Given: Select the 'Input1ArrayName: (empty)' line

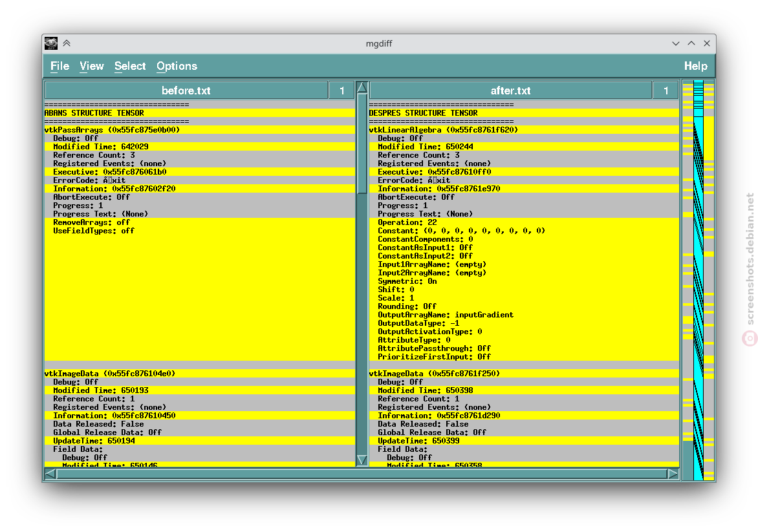Looking at the screenshot, I should click(524, 264).
